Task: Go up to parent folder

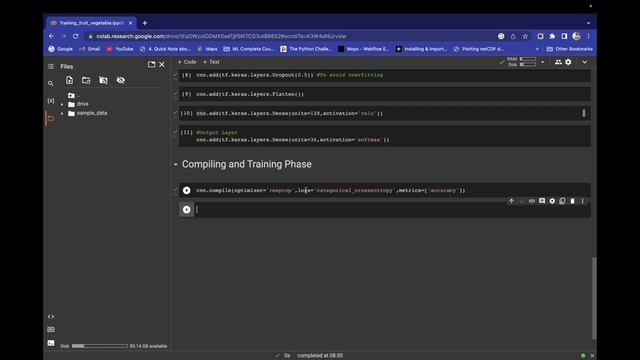Action: click(x=72, y=96)
